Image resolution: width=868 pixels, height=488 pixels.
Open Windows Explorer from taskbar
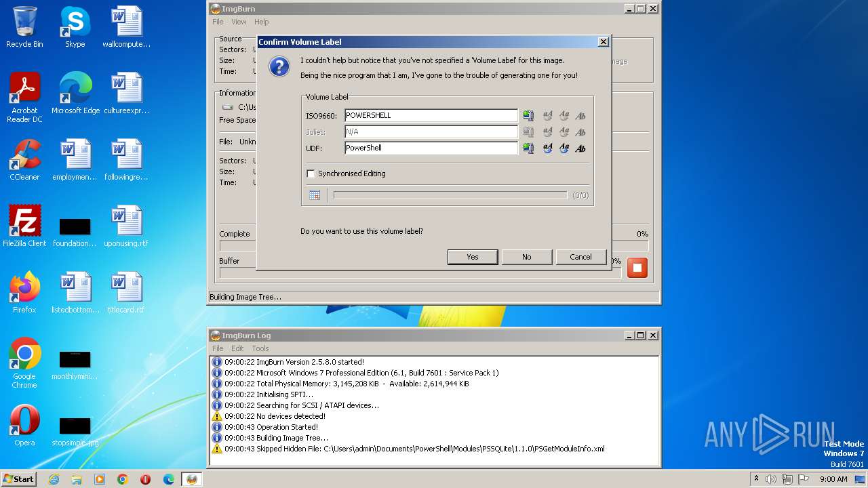point(77,479)
